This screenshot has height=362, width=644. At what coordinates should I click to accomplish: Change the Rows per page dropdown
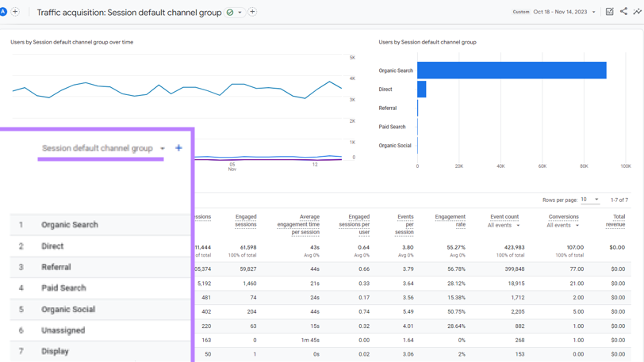click(x=589, y=200)
